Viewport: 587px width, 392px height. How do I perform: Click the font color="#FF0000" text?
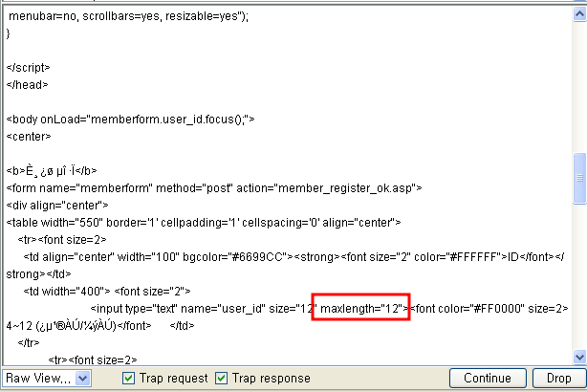click(467, 309)
